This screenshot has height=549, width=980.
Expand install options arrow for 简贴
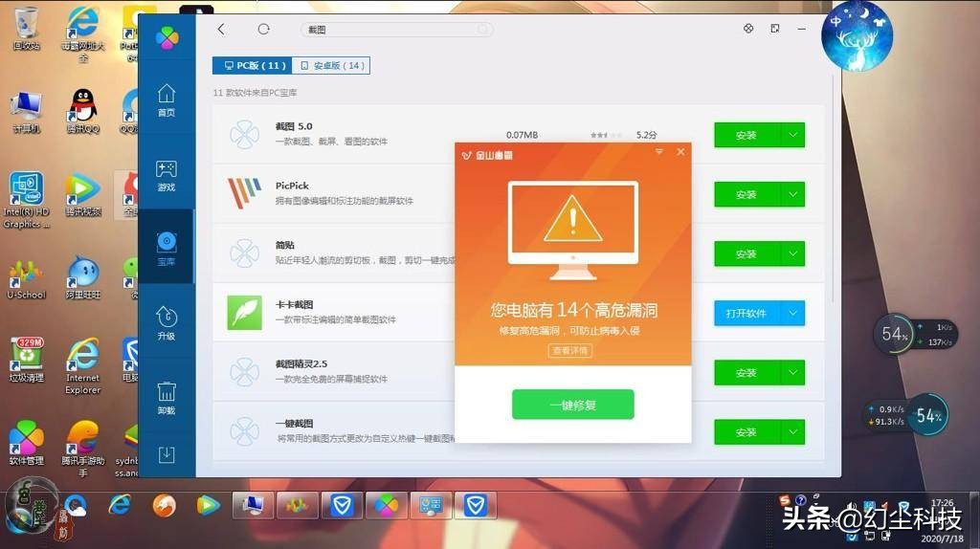(792, 253)
